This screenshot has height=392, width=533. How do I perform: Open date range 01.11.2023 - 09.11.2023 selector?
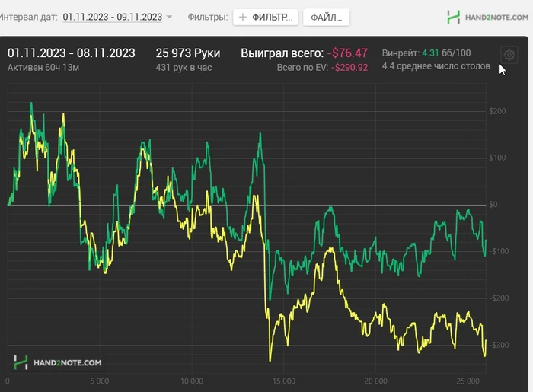[x=113, y=17]
